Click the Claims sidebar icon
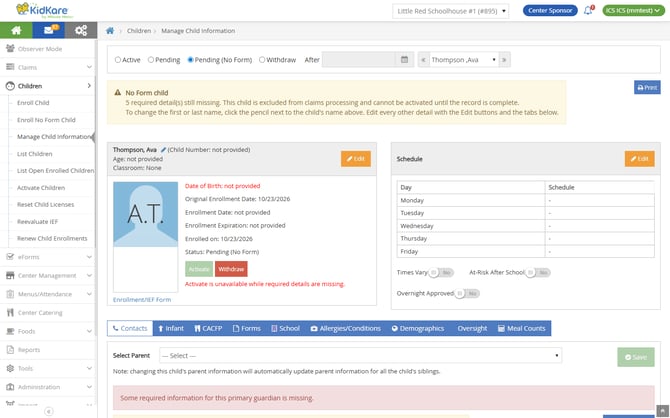Screen dimensions: 670x418 (10, 67)
